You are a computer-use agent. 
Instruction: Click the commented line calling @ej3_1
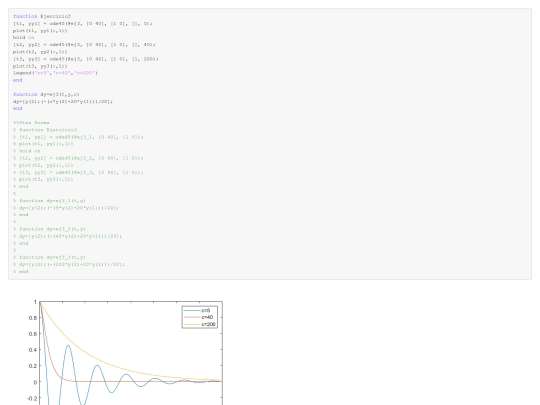tap(78, 137)
